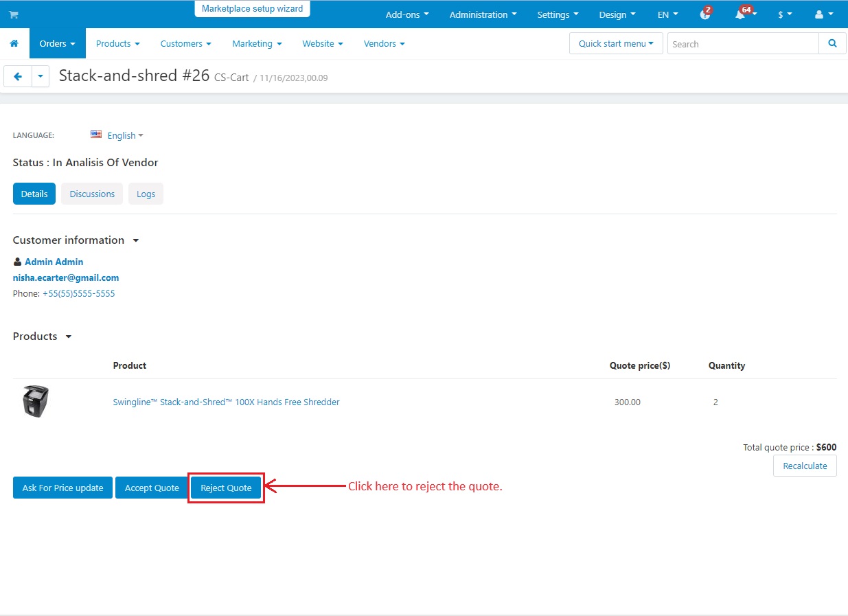Open the Marketing menu

tap(257, 43)
